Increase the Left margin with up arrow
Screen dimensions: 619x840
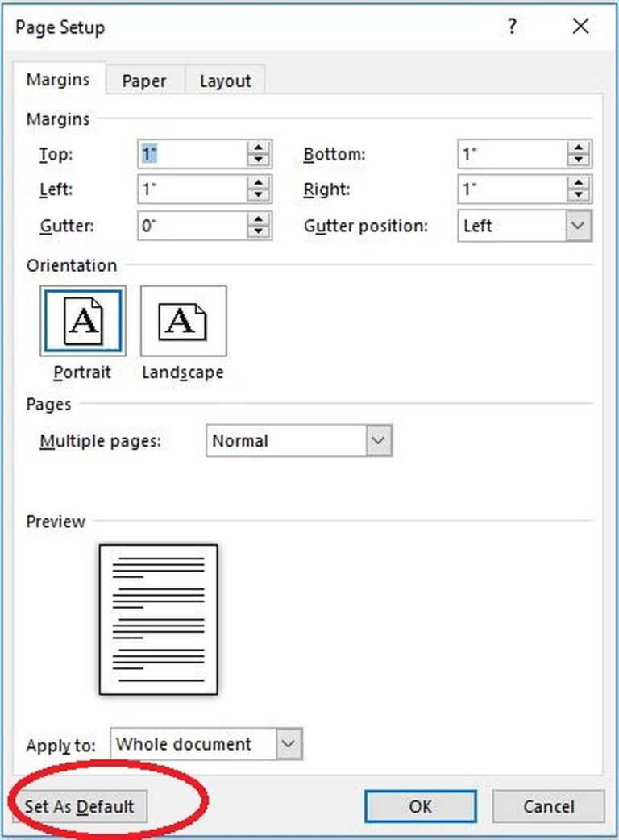259,183
